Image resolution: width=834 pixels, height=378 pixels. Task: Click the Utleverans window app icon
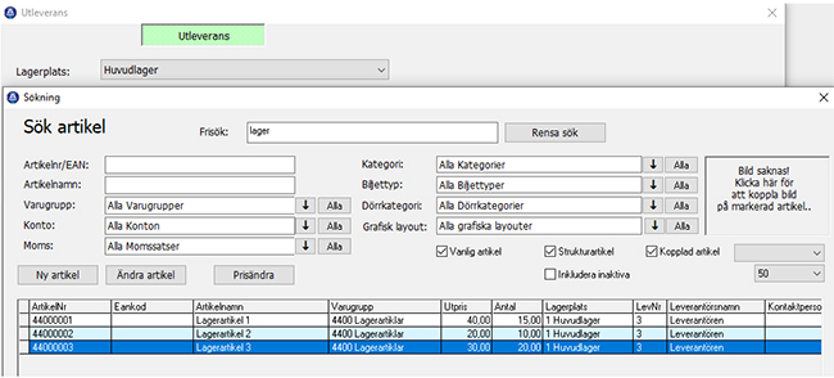point(10,13)
